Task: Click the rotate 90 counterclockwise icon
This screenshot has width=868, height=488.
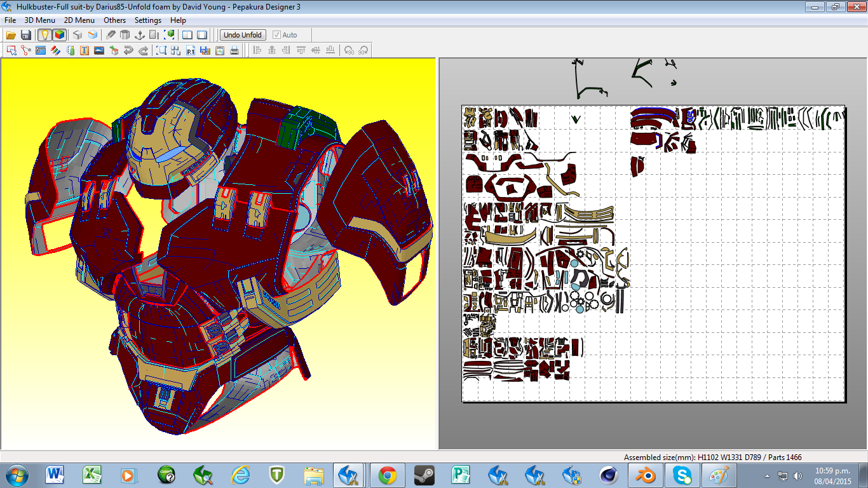Action: coord(349,50)
